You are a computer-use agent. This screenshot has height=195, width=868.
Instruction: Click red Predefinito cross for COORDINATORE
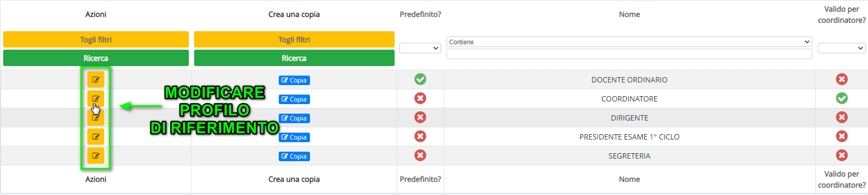(421, 98)
